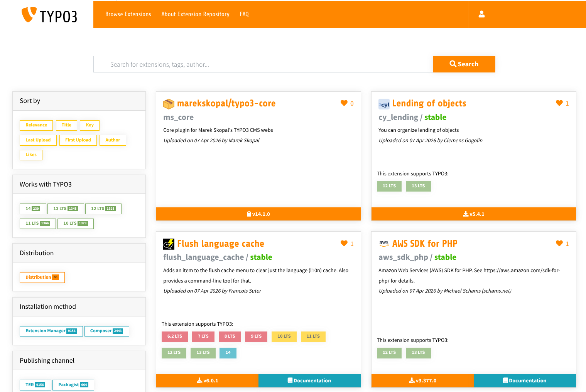Filter by Packagist publishing channel
The width and height of the screenshot is (586, 392).
[x=73, y=385]
